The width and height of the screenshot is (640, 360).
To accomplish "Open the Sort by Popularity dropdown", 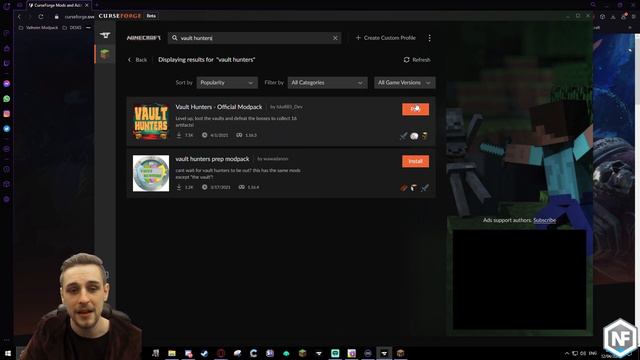I will 227,82.
